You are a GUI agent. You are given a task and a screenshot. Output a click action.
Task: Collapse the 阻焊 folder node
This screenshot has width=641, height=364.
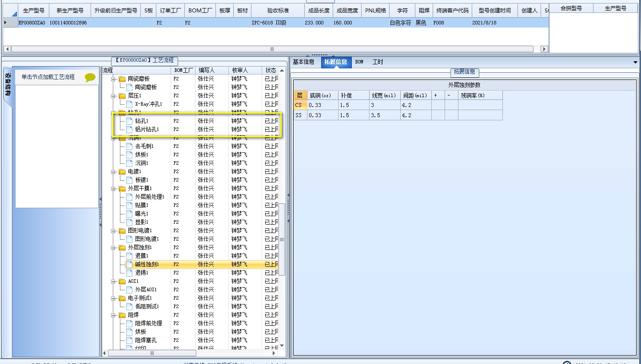click(114, 315)
